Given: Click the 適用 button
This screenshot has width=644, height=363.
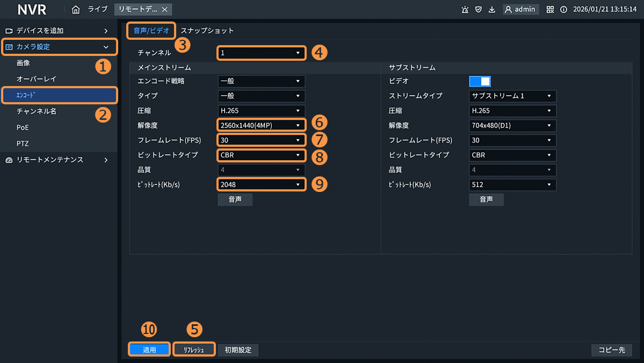Looking at the screenshot, I should point(149,350).
